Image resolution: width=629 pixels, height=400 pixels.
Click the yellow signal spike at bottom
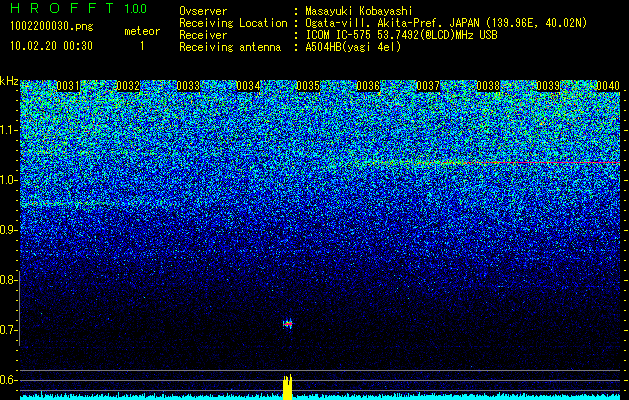pyautogui.click(x=287, y=387)
